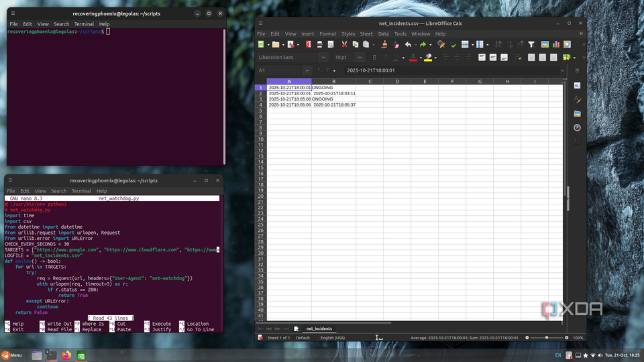Export directly as PDF icon

coord(309,45)
